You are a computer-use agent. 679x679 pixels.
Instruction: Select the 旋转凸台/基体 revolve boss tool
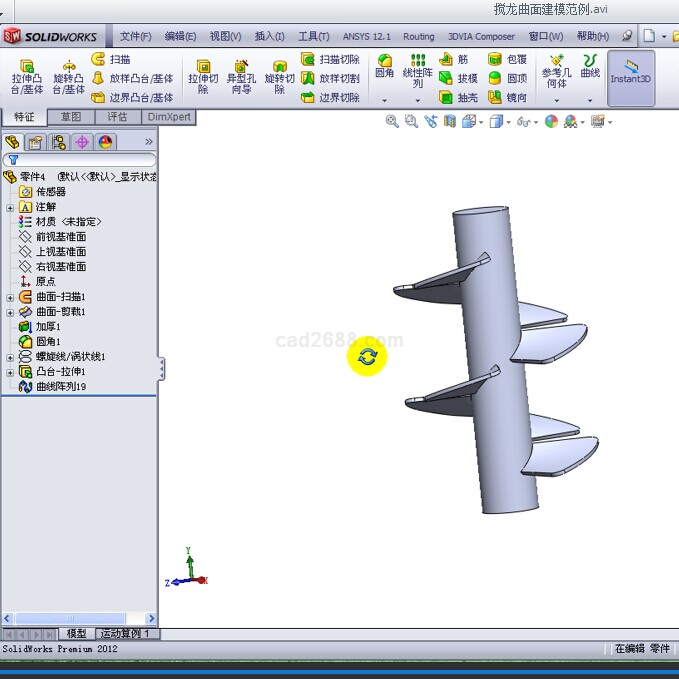[69, 76]
